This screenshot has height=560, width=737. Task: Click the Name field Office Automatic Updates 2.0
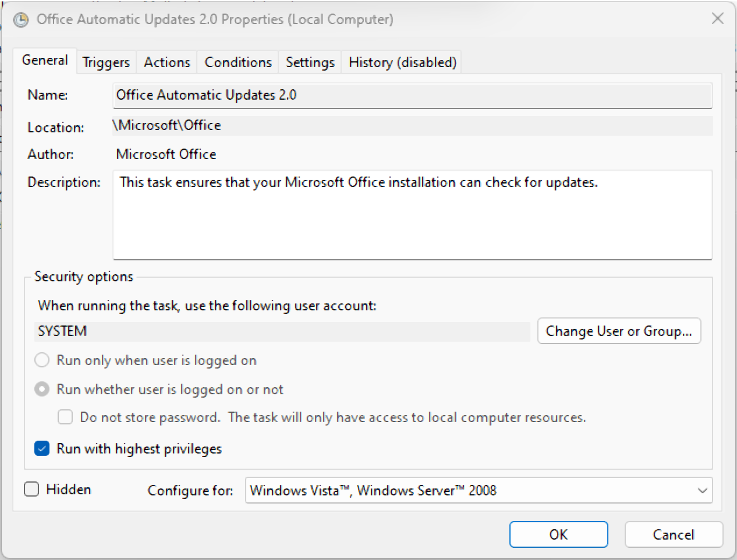click(413, 95)
